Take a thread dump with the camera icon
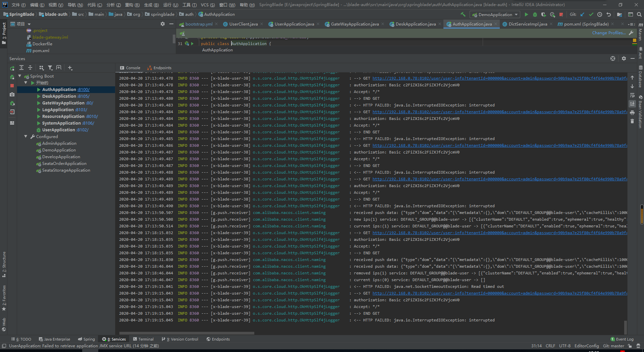 click(x=12, y=94)
